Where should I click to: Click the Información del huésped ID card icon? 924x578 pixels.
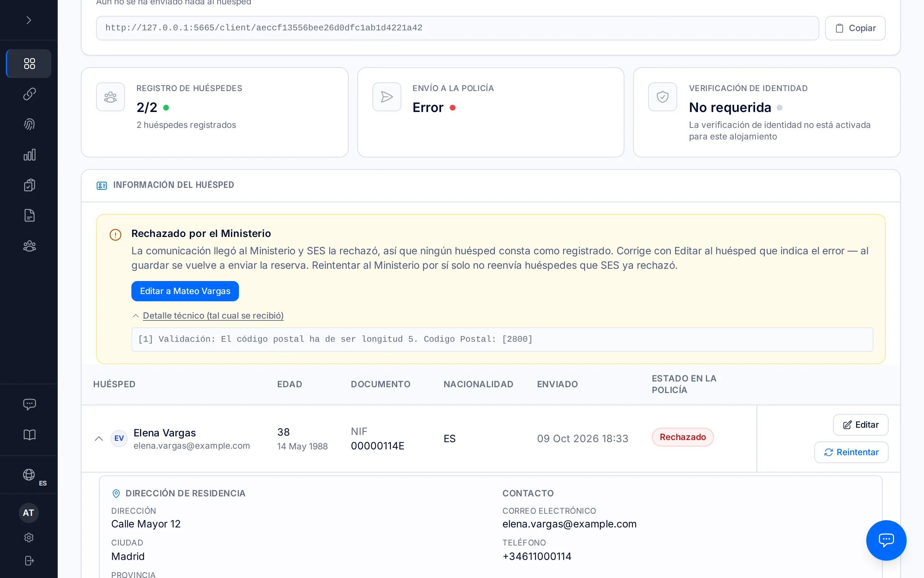coord(101,185)
